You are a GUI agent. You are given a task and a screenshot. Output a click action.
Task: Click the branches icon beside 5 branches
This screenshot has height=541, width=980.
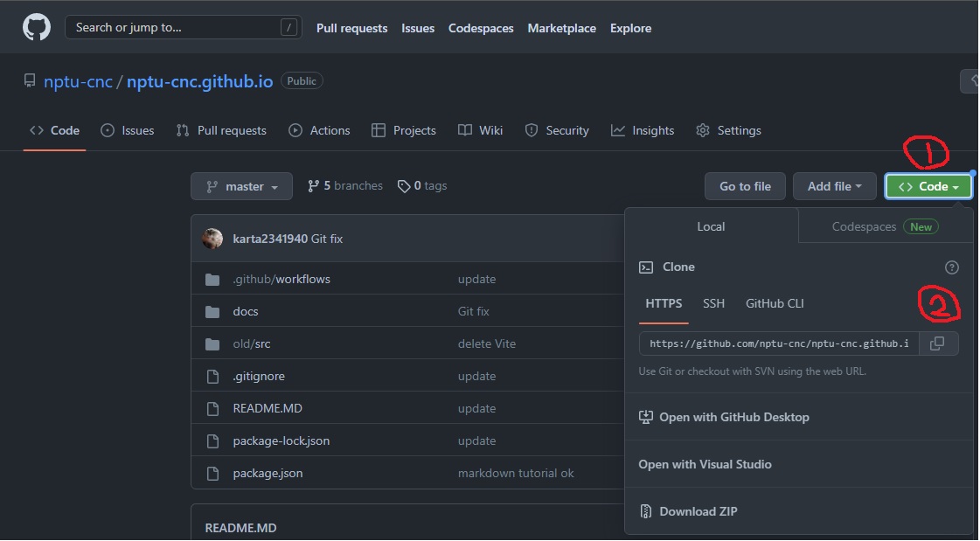click(313, 186)
